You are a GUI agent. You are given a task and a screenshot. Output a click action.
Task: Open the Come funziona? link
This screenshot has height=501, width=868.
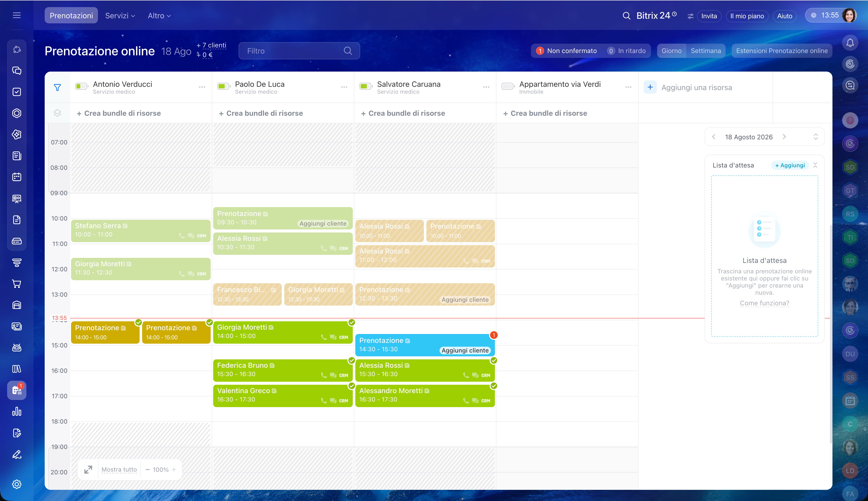764,303
